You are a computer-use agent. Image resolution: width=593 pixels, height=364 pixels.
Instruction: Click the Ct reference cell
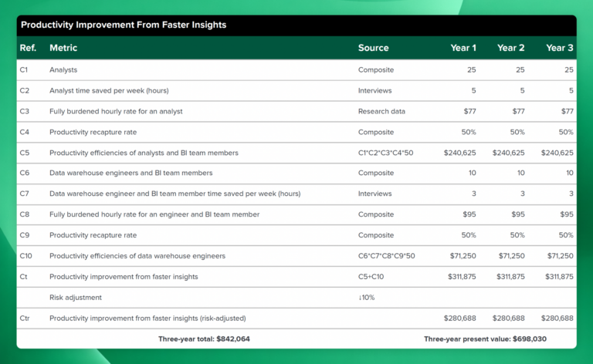pyautogui.click(x=23, y=277)
